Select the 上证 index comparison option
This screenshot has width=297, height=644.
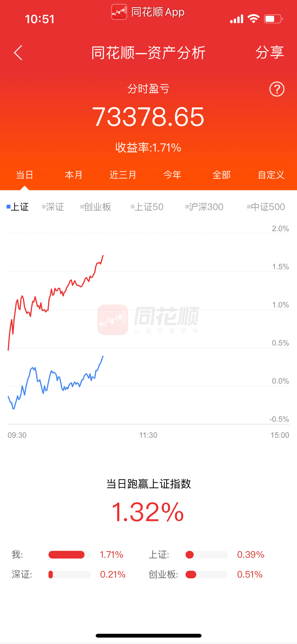pyautogui.click(x=18, y=207)
